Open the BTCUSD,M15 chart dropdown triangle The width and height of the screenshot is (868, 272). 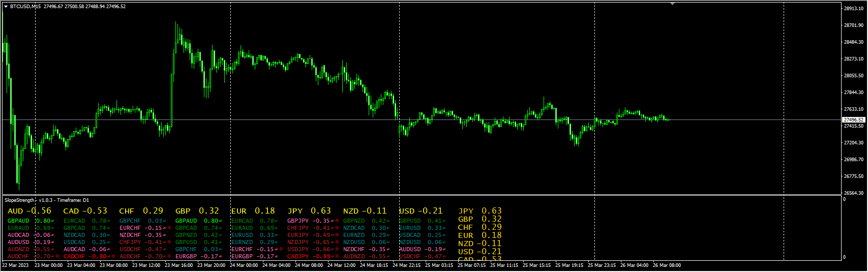point(6,7)
